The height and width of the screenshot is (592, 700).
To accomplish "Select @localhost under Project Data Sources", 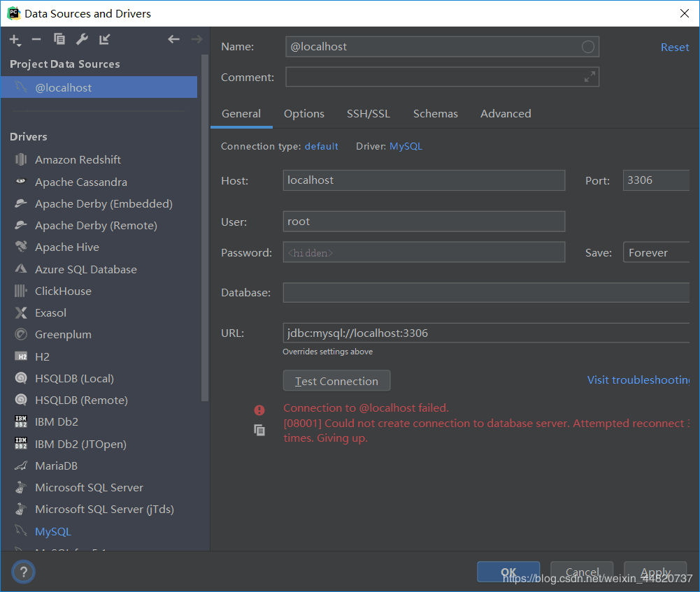I will pyautogui.click(x=99, y=87).
